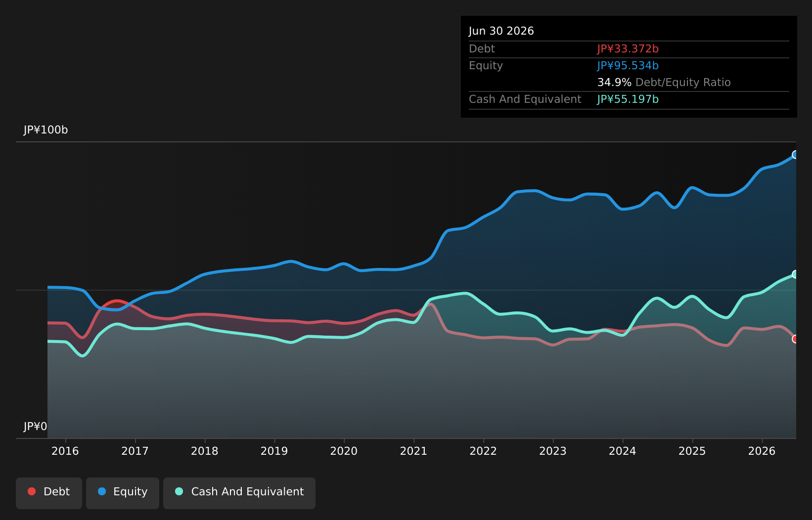The height and width of the screenshot is (520, 812).
Task: Click the 2018 x-axis label
Action: (205, 451)
